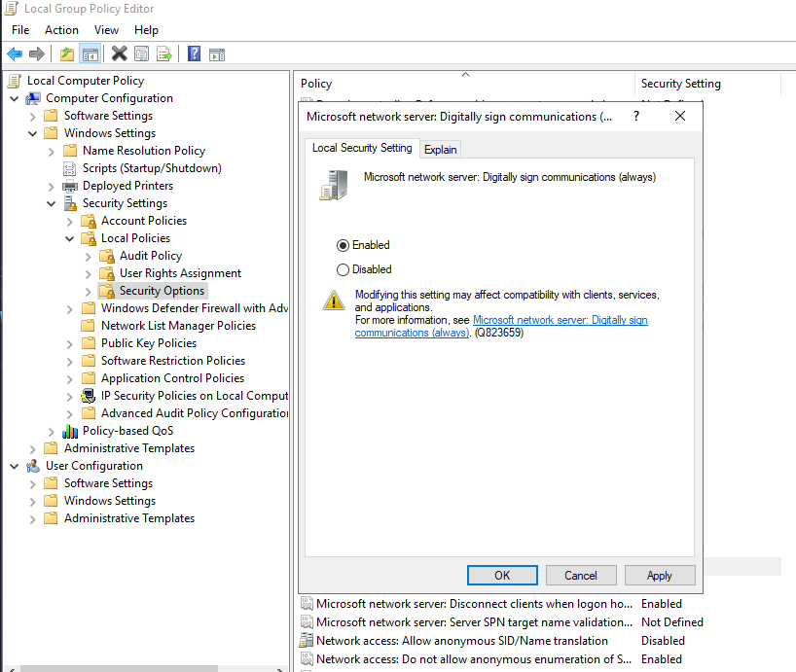Expand the Public Key Policies node

coord(69,344)
